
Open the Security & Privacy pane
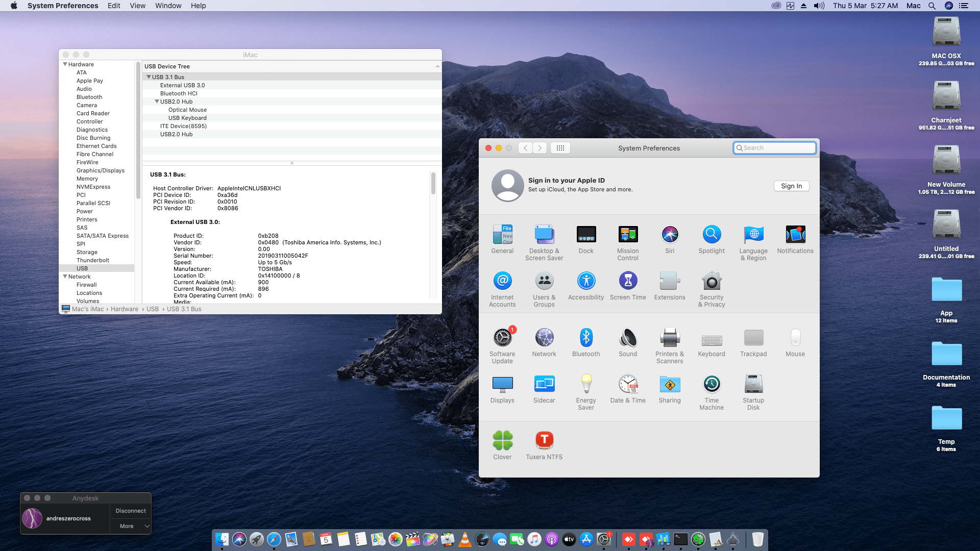(712, 281)
